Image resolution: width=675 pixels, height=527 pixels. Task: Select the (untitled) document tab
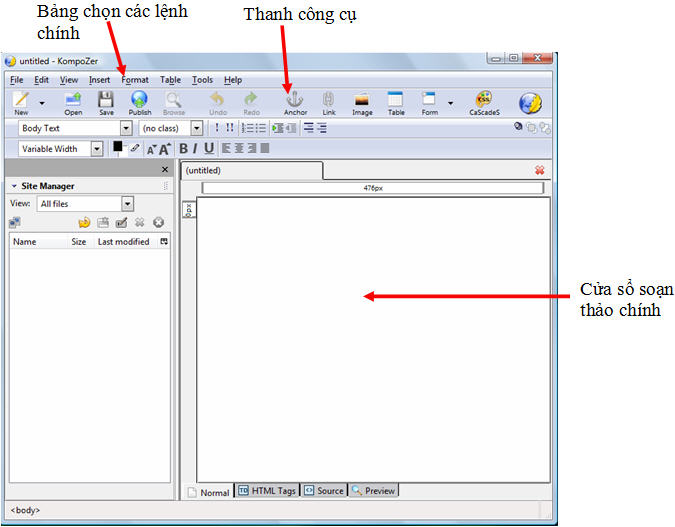click(x=251, y=170)
